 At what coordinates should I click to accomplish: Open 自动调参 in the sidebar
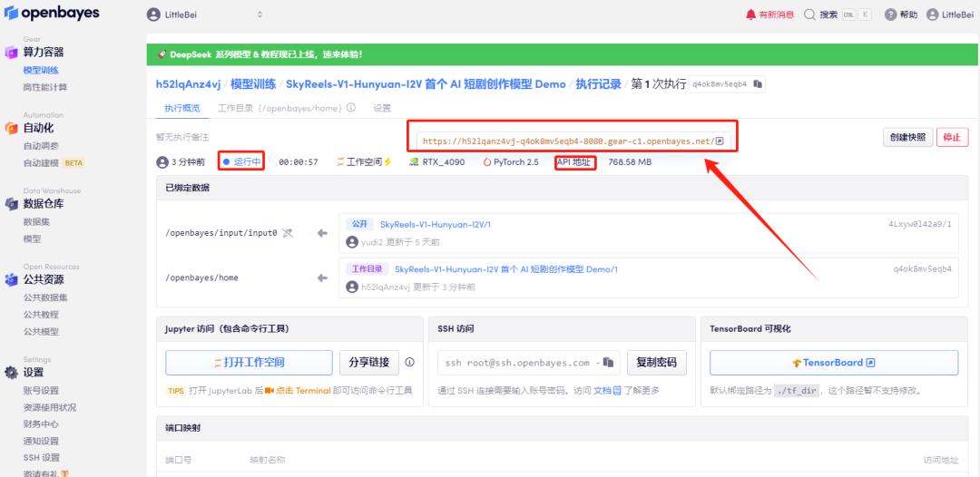(41, 146)
